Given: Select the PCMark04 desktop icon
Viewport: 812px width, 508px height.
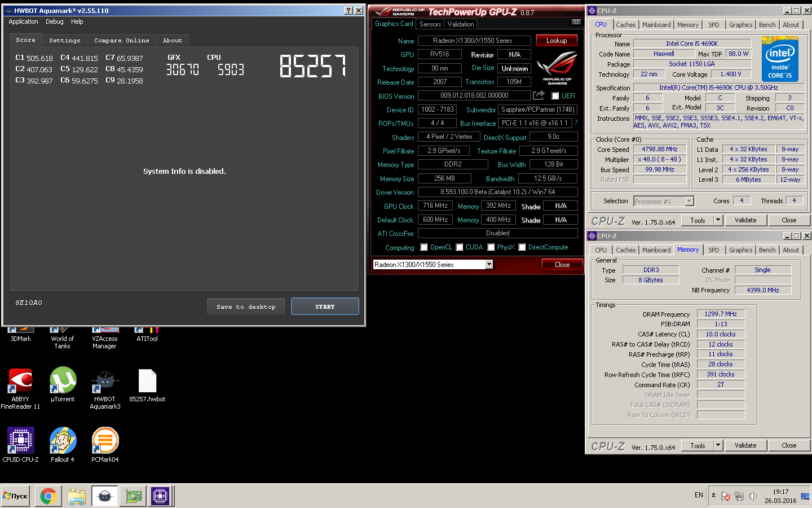Looking at the screenshot, I should (x=105, y=445).
